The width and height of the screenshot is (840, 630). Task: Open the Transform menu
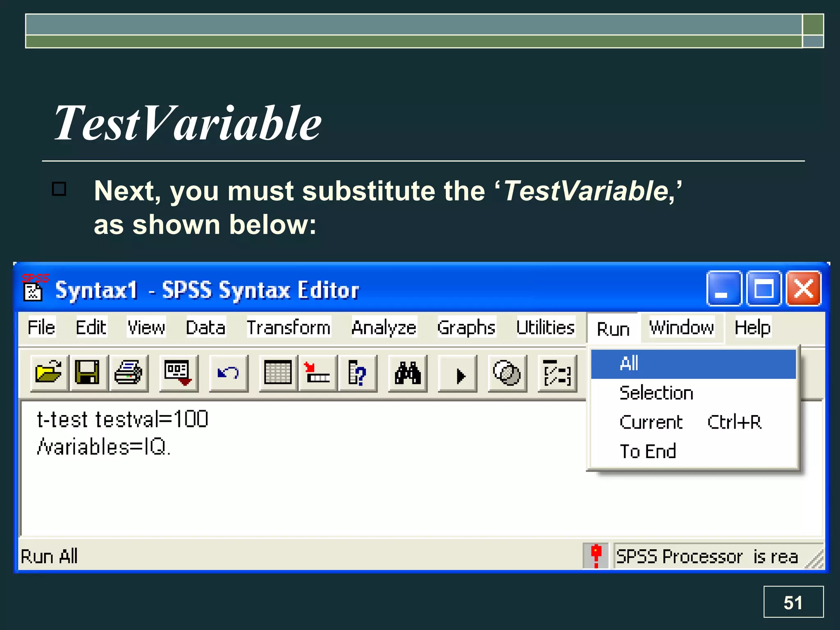click(x=288, y=327)
